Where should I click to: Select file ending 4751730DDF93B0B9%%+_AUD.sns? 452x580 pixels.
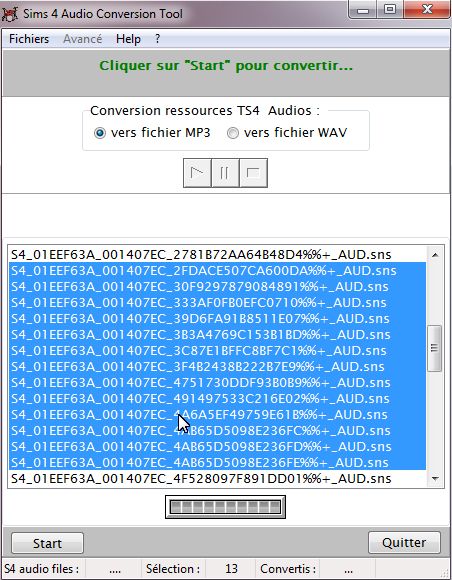(217, 382)
